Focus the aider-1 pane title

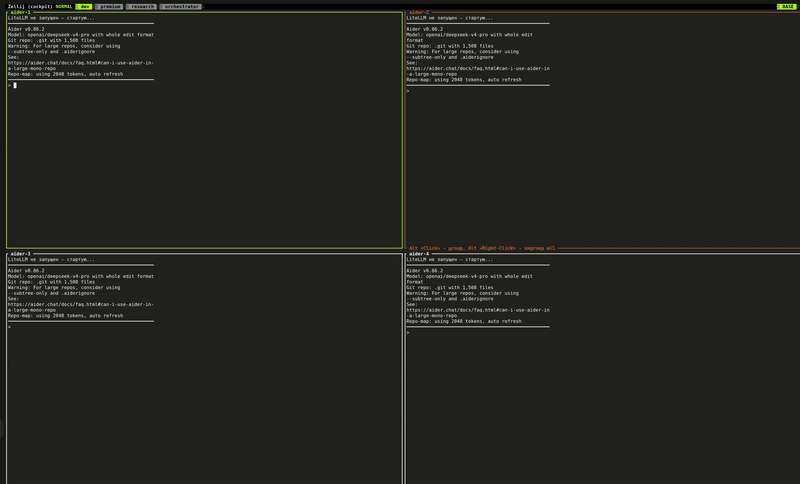click(20, 12)
